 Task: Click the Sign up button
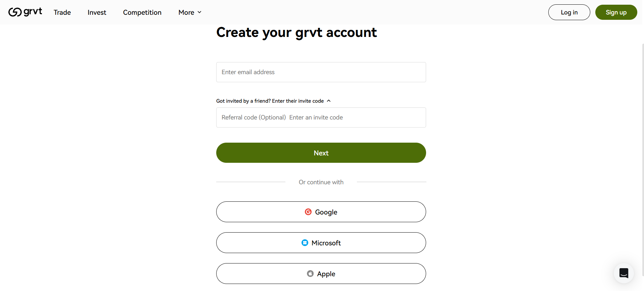point(616,12)
